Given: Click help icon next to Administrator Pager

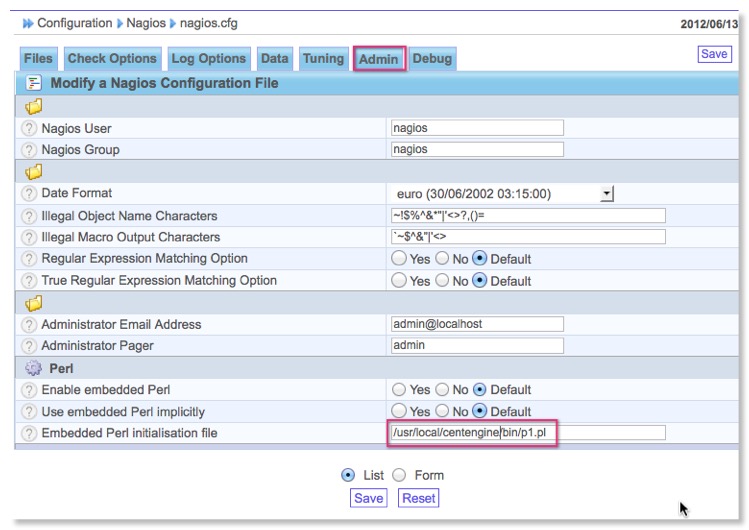Looking at the screenshot, I should tap(29, 345).
